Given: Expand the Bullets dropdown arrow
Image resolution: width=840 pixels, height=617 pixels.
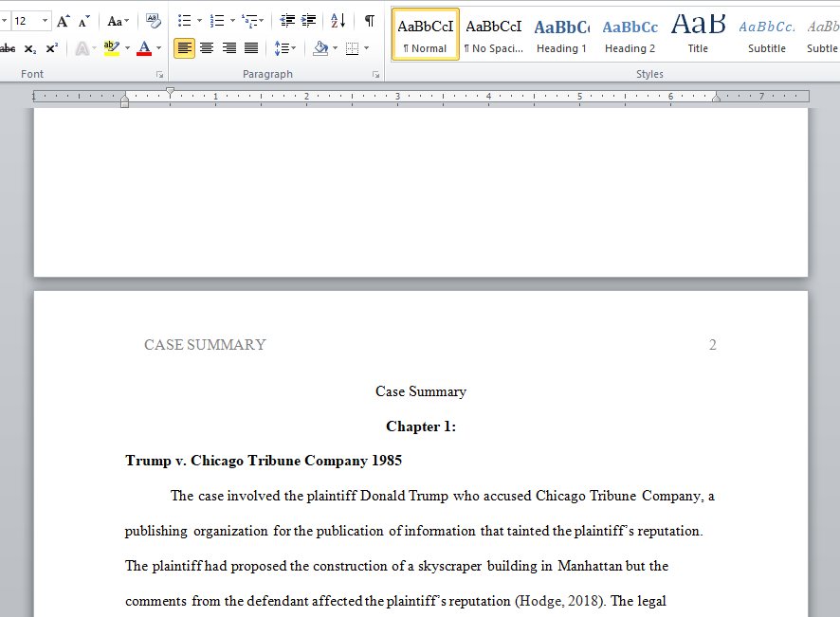Looking at the screenshot, I should [x=199, y=21].
